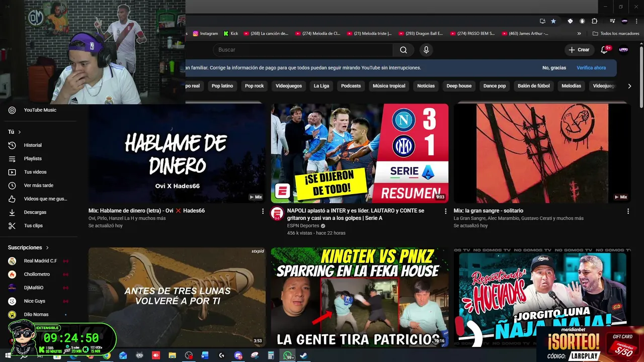Click the Verifica ahora link
The image size is (644, 362).
(591, 68)
